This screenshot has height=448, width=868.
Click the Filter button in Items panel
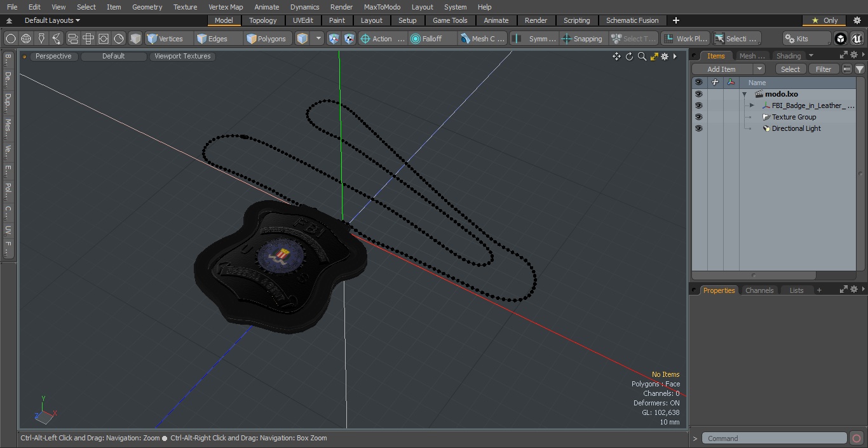tap(824, 69)
